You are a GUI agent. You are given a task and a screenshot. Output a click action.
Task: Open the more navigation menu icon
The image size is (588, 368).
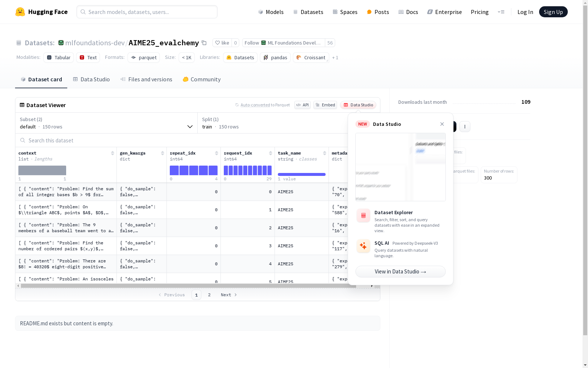pos(501,12)
